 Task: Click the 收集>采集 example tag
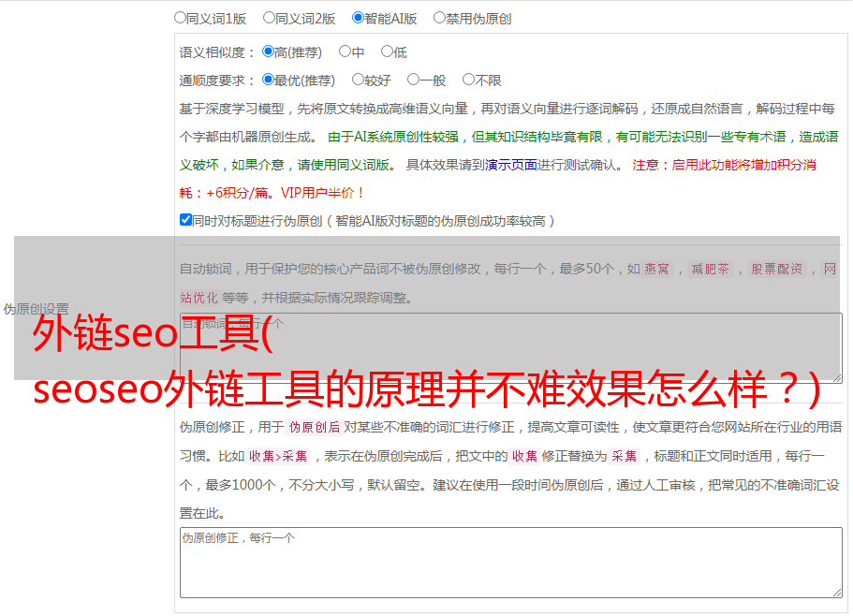[x=278, y=456]
